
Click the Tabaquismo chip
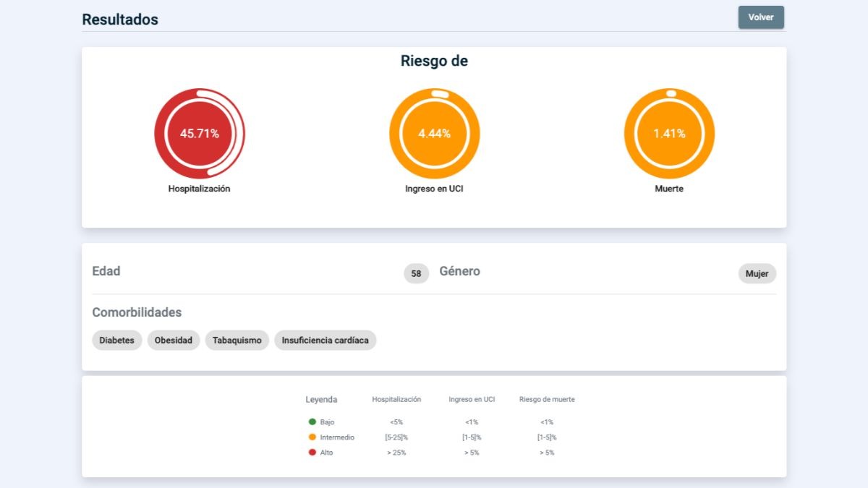[x=237, y=341]
